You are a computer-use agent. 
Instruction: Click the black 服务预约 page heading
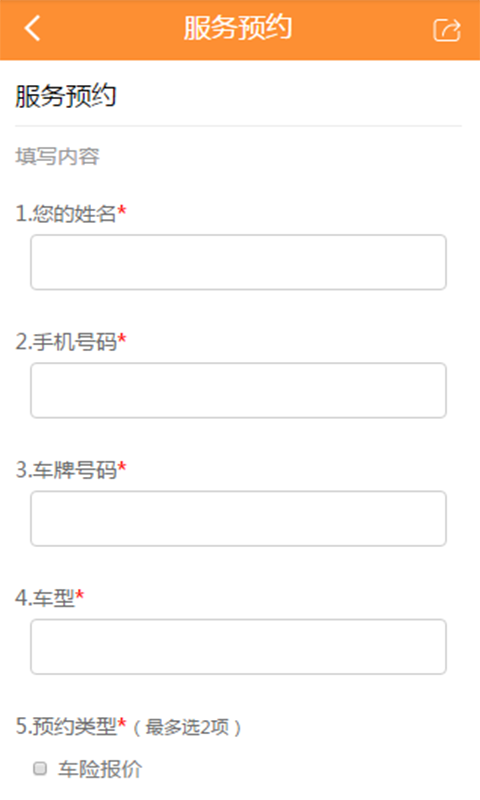(66, 96)
